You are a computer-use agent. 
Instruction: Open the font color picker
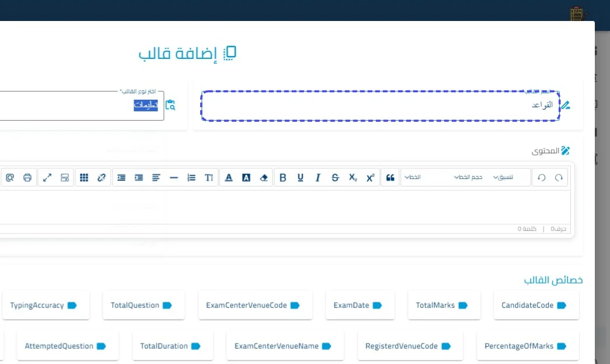pos(229,178)
